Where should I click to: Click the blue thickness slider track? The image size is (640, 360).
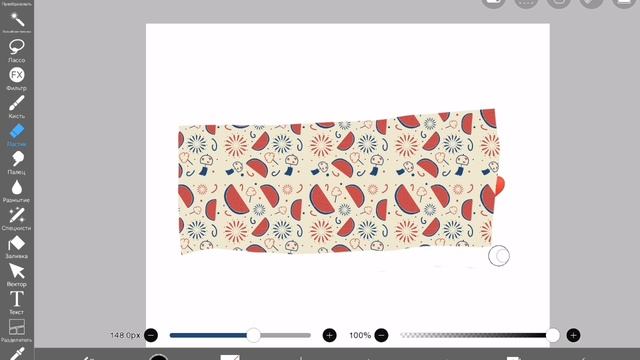point(240,335)
